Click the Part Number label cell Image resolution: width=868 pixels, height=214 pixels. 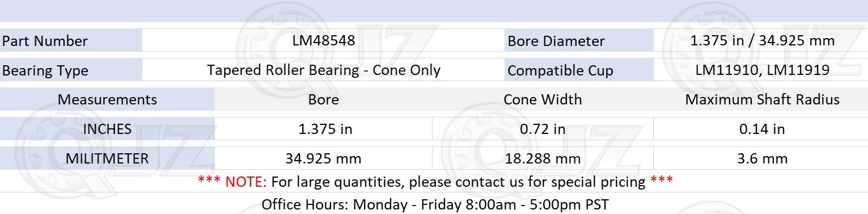point(71,41)
